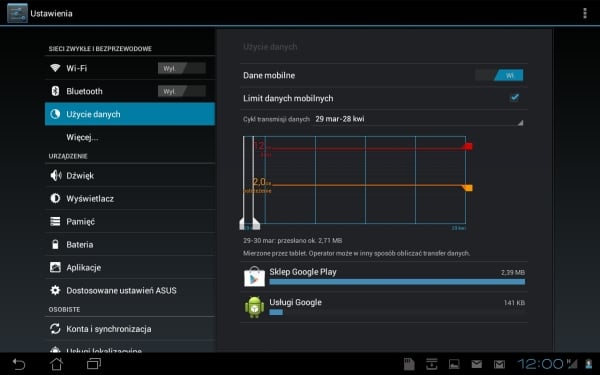This screenshot has width=600, height=375.
Task: Tap the first mail notification icon
Action: click(477, 364)
